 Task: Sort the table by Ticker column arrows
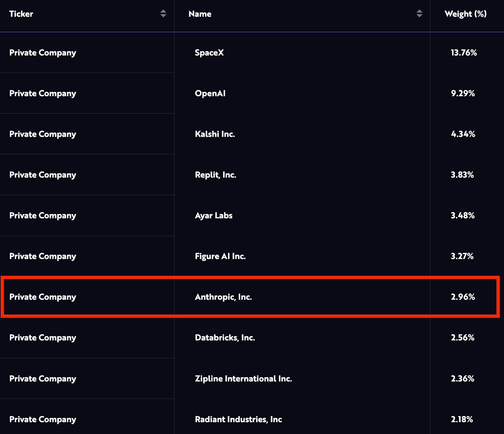(163, 13)
